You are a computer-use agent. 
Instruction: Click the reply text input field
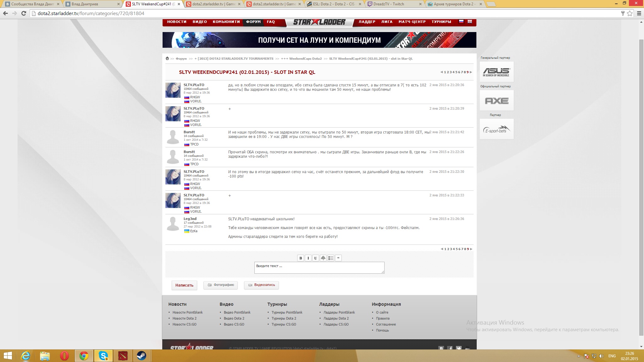319,267
